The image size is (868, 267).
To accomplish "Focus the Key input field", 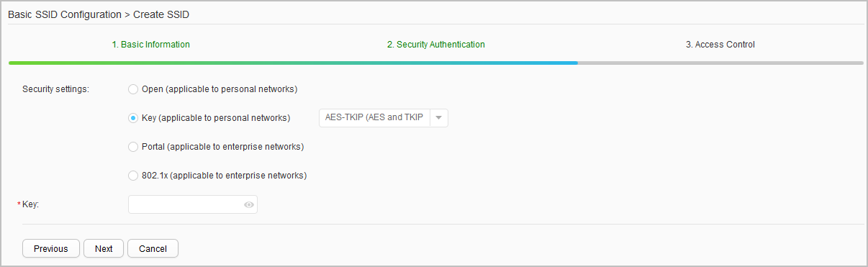I will point(193,205).
